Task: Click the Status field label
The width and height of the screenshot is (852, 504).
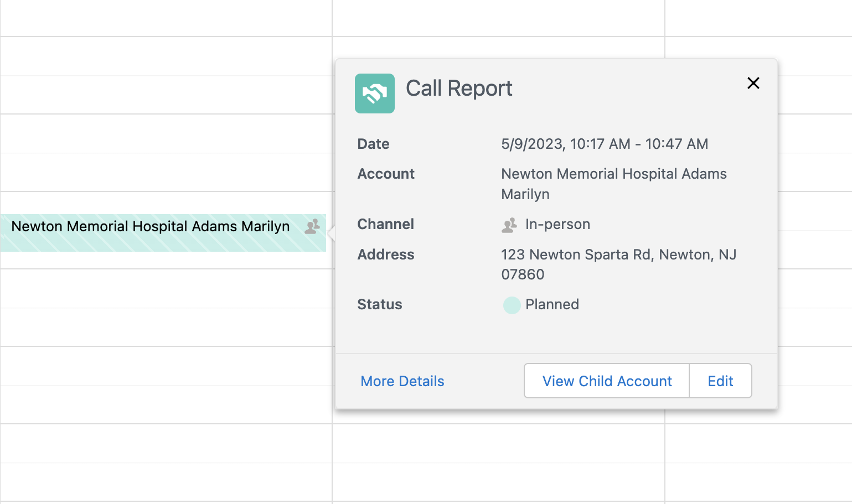Action: click(379, 305)
